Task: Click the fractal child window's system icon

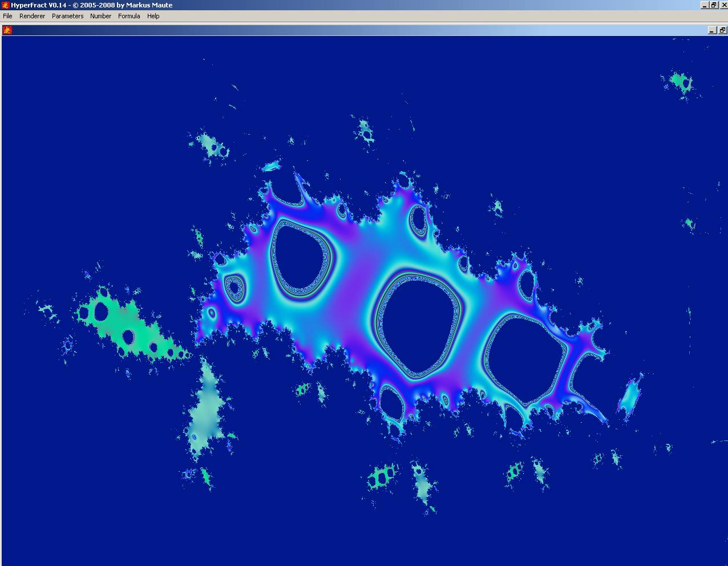Action: (7, 30)
